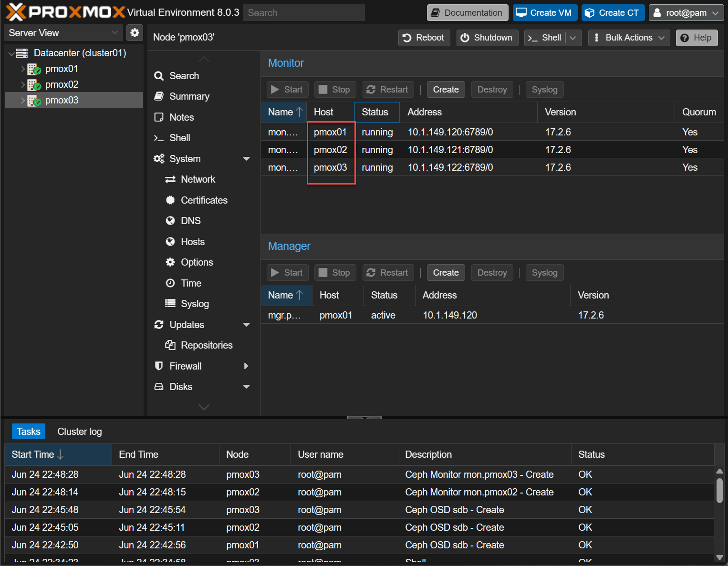Select the Notes item in node menu
The image size is (728, 566).
181,117
